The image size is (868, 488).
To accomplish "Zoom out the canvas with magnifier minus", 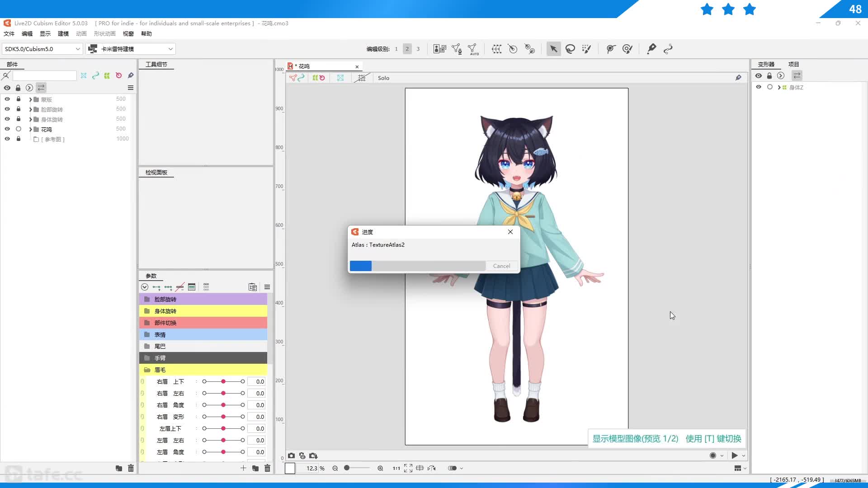I will tap(335, 468).
